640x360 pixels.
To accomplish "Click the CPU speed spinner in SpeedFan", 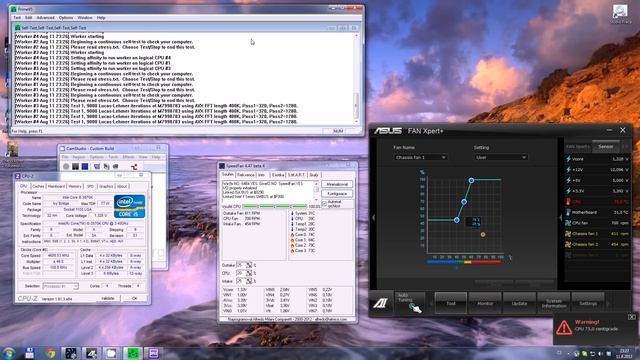I will point(249,273).
